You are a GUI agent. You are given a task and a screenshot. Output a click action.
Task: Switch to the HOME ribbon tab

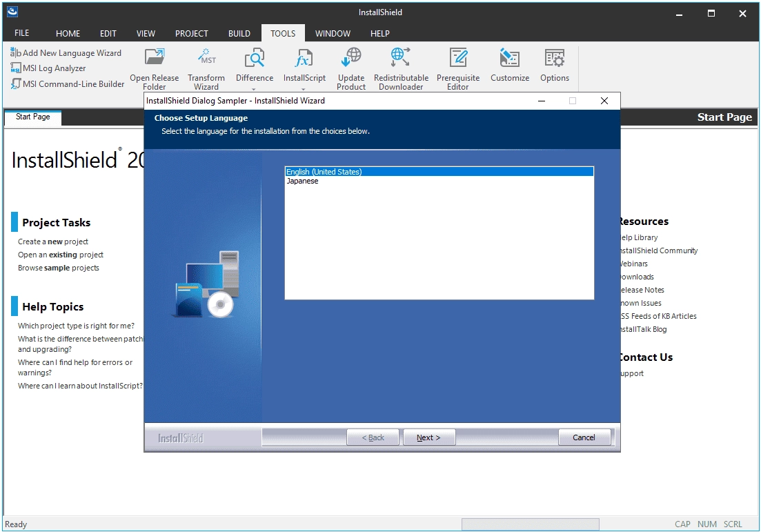68,34
